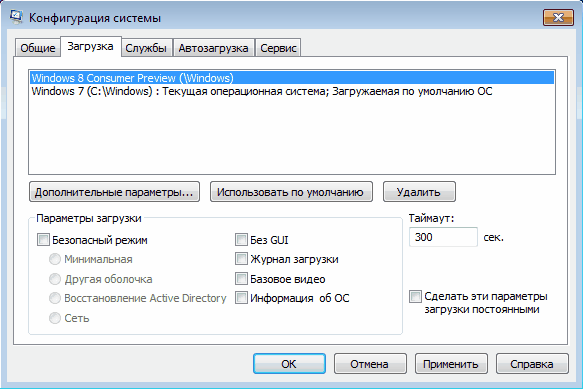Open the Службы tab
583x389 pixels.
tap(146, 48)
